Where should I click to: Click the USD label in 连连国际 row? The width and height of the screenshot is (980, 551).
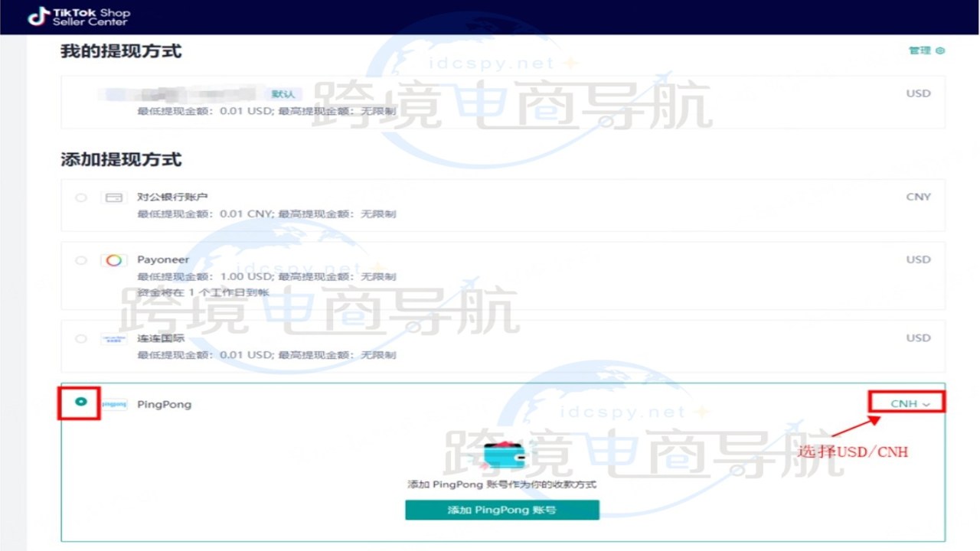(x=918, y=337)
